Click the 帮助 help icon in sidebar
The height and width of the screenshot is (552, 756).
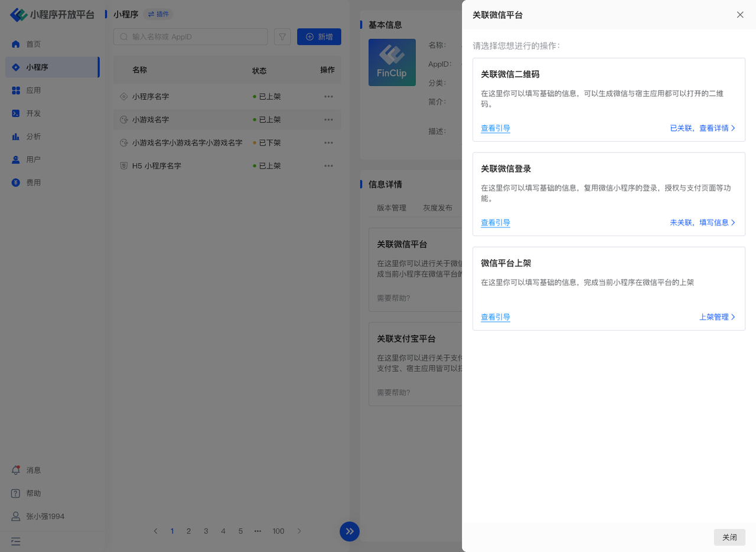coord(16,493)
